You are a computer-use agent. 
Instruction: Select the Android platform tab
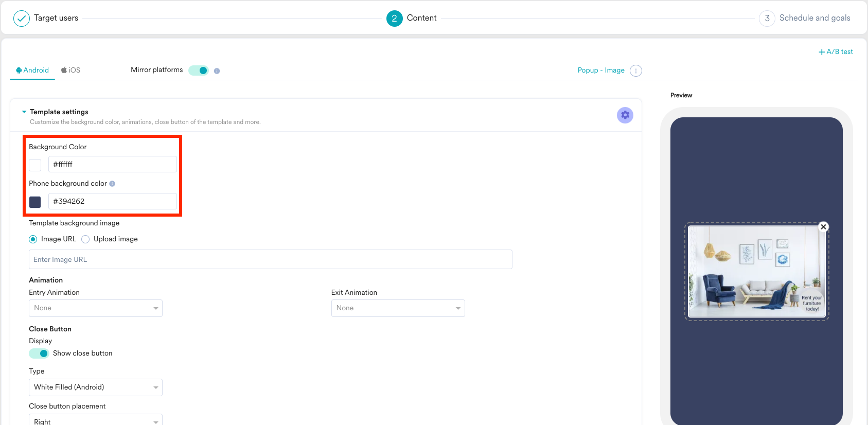tap(32, 70)
